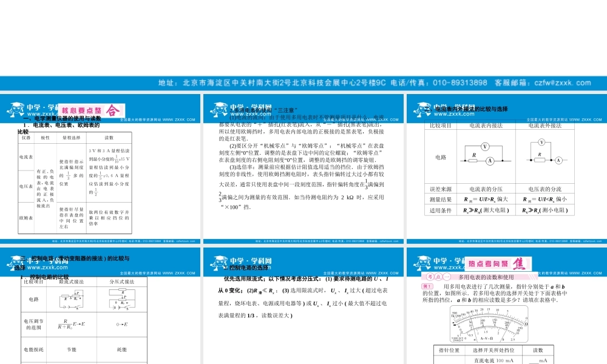The image size is (607, 364).
Task: Click the 电流表内外接法的比较与选择 heading
Action: click(x=466, y=109)
